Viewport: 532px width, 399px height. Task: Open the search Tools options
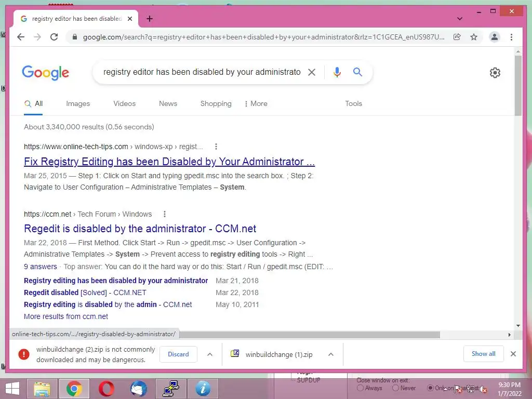(353, 103)
